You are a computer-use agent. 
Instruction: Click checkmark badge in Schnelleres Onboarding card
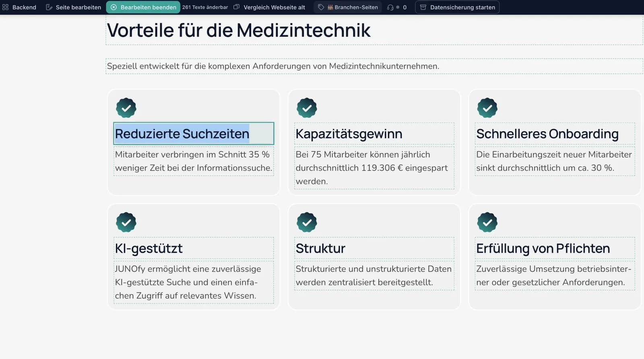[x=487, y=108]
